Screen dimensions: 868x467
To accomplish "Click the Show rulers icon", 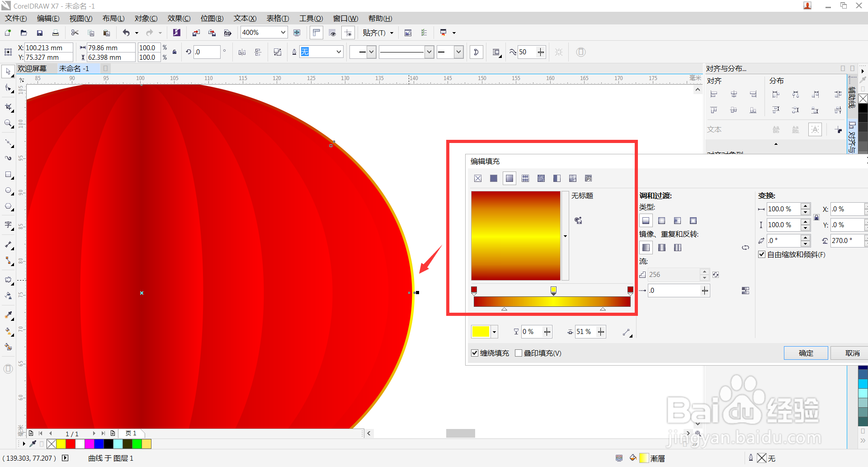I will click(x=316, y=33).
